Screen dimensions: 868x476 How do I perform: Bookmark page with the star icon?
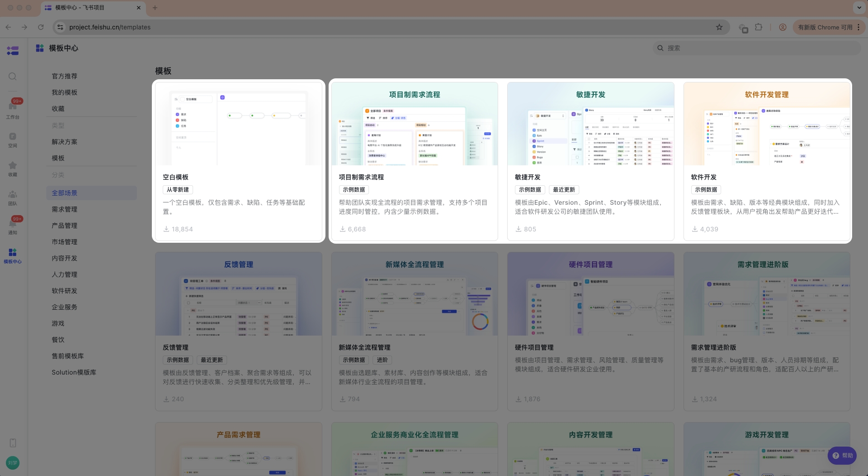pos(719,27)
